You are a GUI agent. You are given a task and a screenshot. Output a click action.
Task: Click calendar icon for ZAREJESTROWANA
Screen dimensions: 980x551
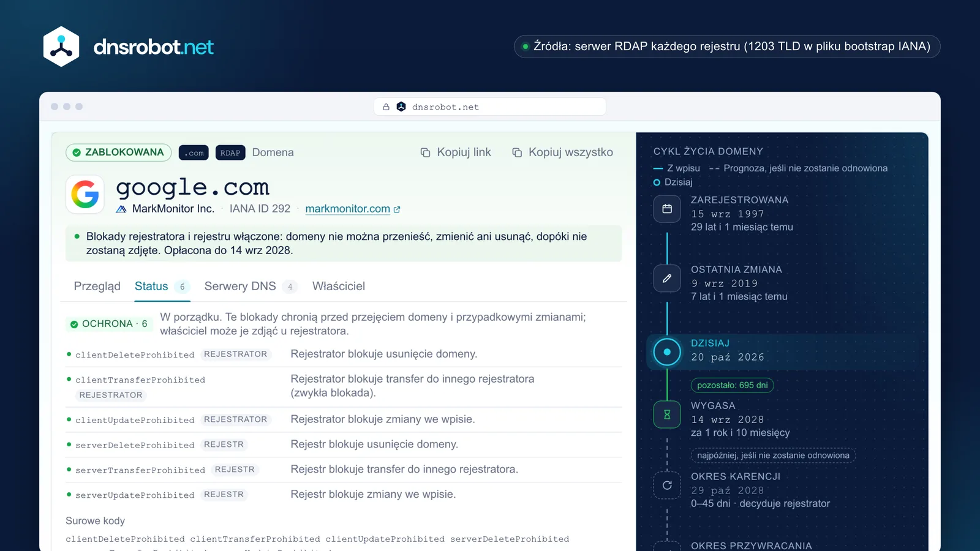[x=667, y=209]
